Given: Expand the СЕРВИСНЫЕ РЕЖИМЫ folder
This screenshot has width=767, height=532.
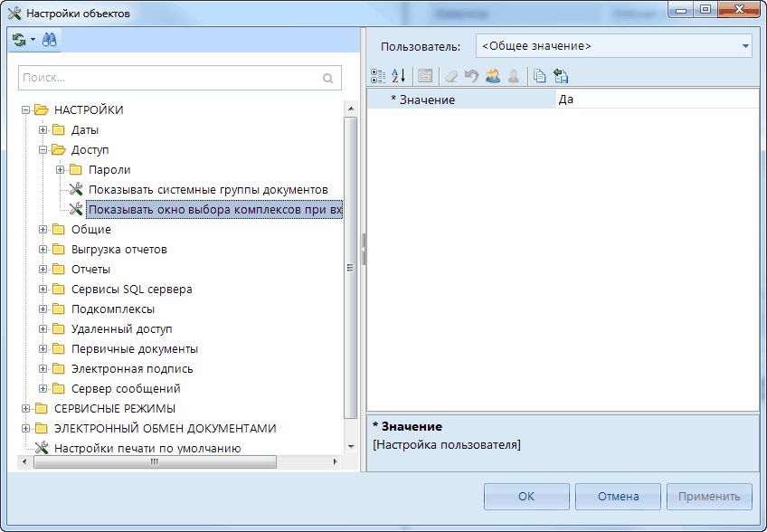Looking at the screenshot, I should point(26,409).
